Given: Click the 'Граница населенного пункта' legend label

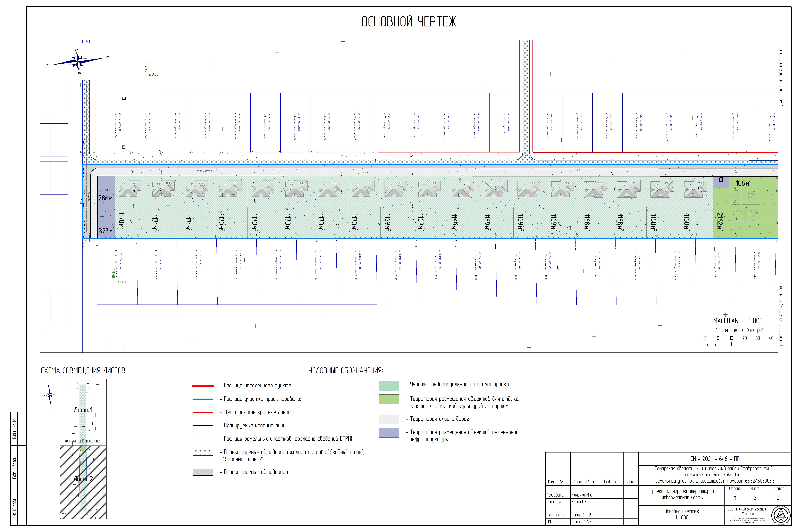Looking at the screenshot, I should [257, 386].
